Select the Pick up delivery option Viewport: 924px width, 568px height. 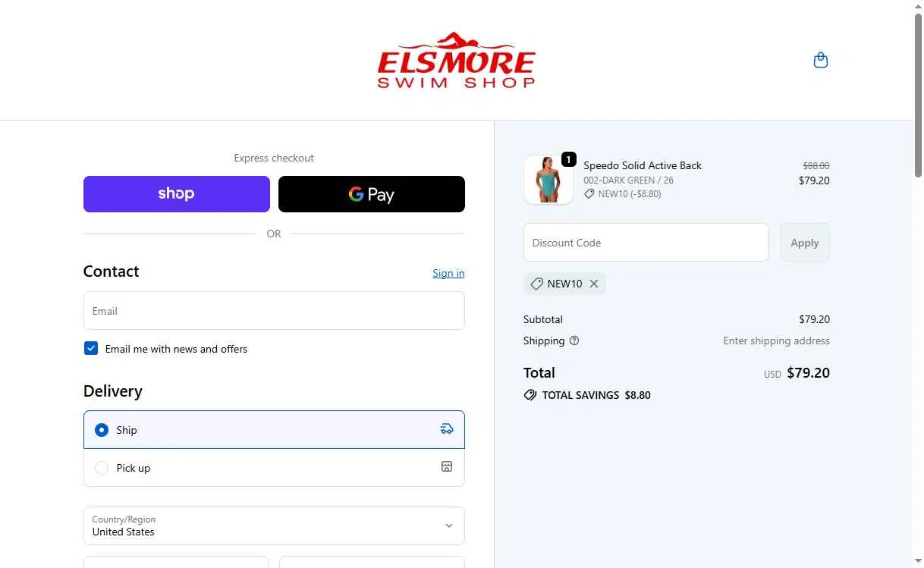[274, 468]
